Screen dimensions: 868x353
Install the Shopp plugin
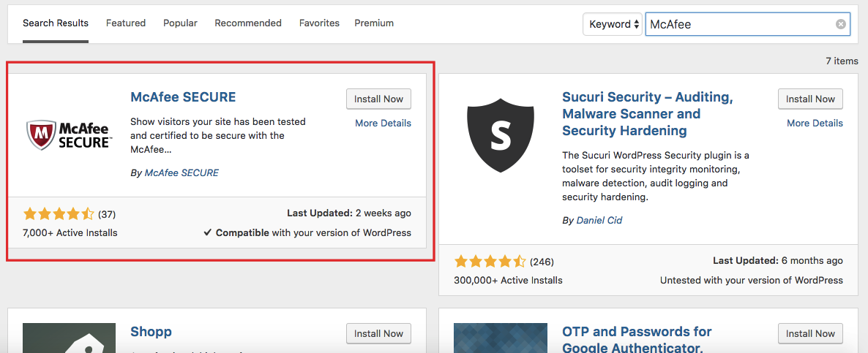[x=378, y=334]
